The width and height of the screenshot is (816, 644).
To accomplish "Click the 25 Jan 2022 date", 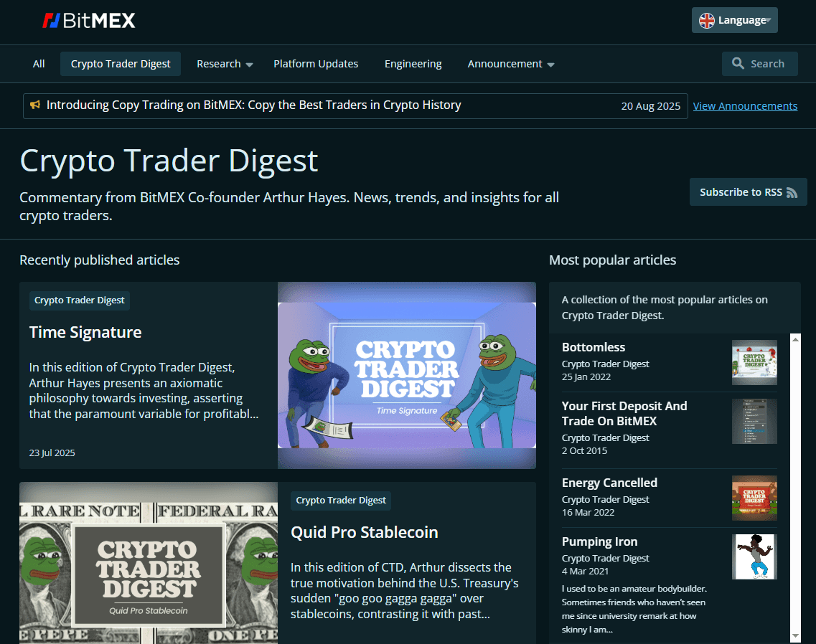I will [x=586, y=377].
